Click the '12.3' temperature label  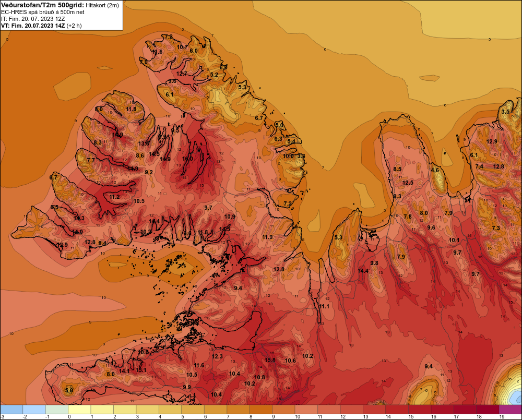[x=217, y=356]
